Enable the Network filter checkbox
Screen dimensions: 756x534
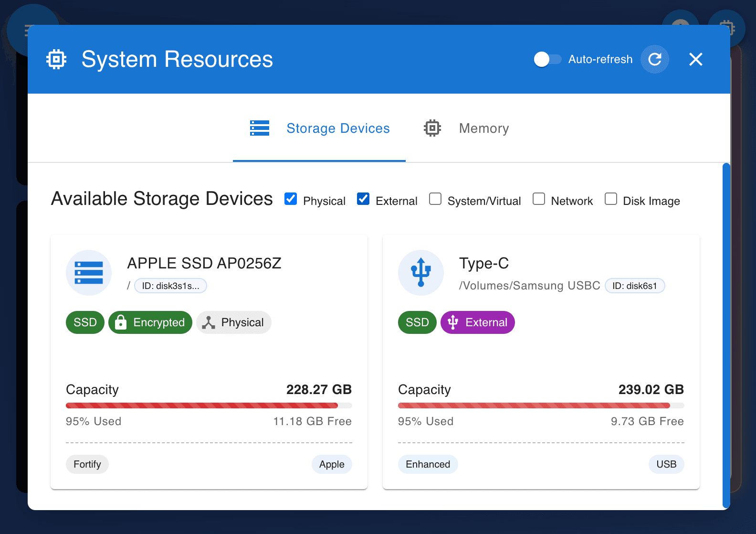click(x=539, y=199)
